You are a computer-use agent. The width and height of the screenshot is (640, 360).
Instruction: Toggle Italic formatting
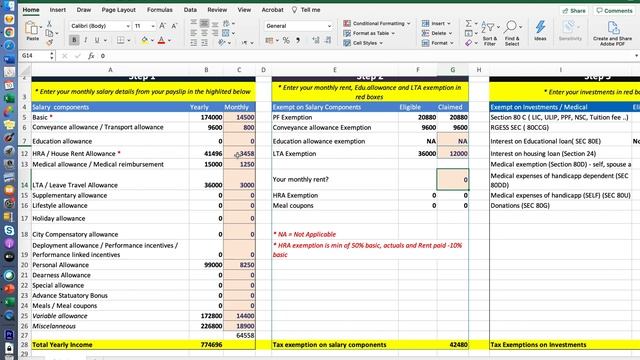pyautogui.click(x=85, y=40)
